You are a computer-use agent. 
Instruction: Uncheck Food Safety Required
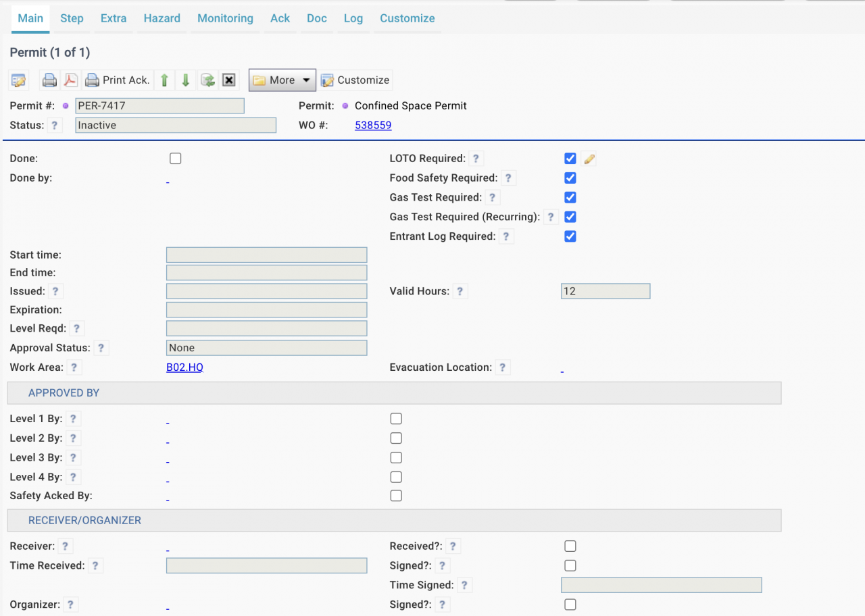[570, 178]
